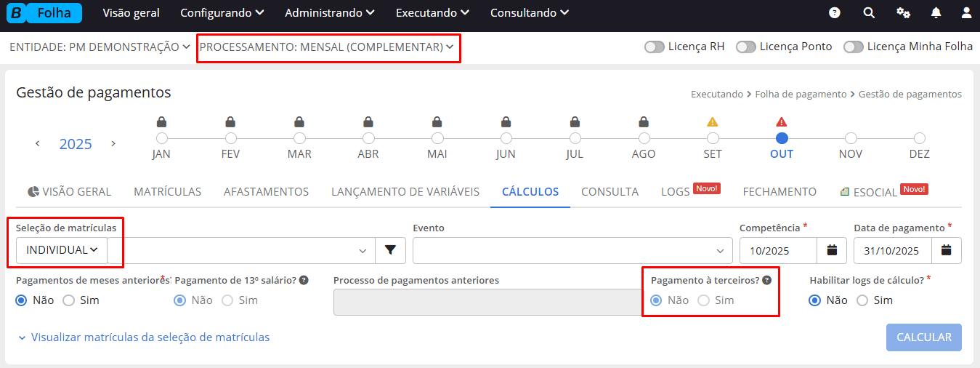Image resolution: width=980 pixels, height=368 pixels.
Task: Open the Administrando menu
Action: tap(330, 13)
